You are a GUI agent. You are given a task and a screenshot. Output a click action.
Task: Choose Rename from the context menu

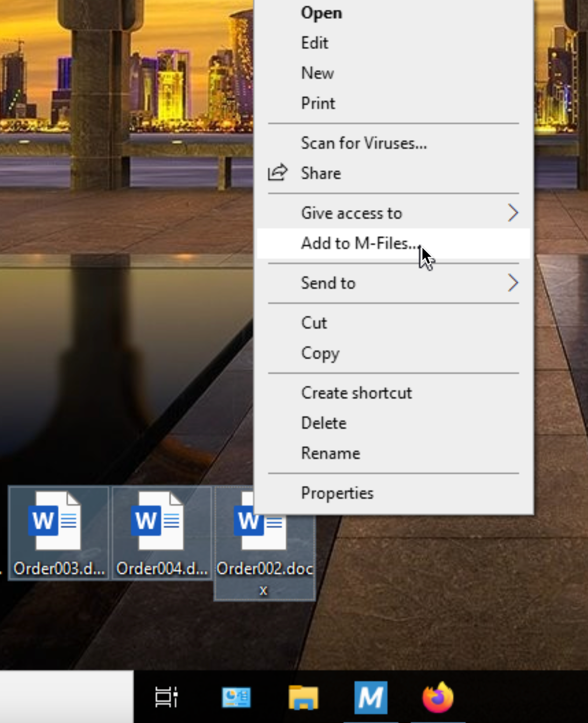(394, 454)
